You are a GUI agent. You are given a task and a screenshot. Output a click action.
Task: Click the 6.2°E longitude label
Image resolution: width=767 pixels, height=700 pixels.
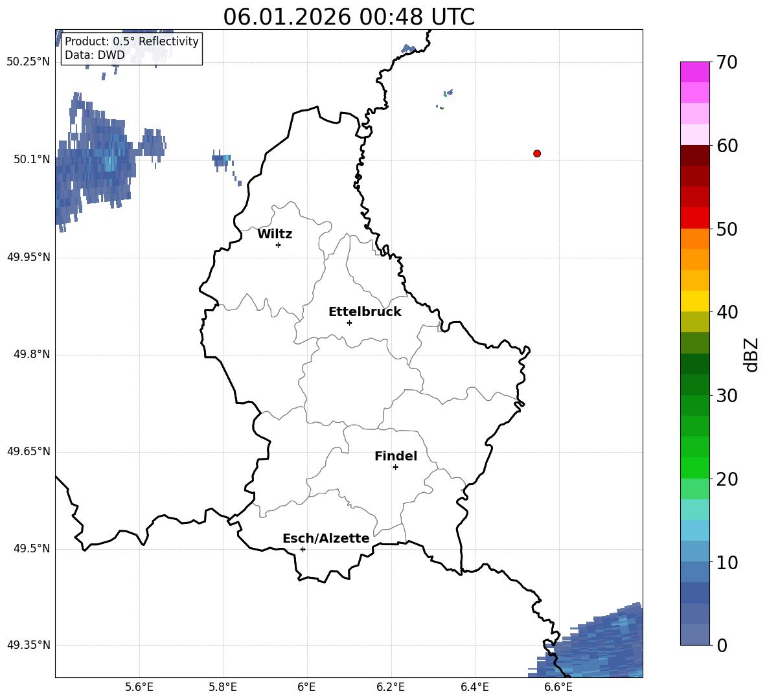click(x=391, y=687)
